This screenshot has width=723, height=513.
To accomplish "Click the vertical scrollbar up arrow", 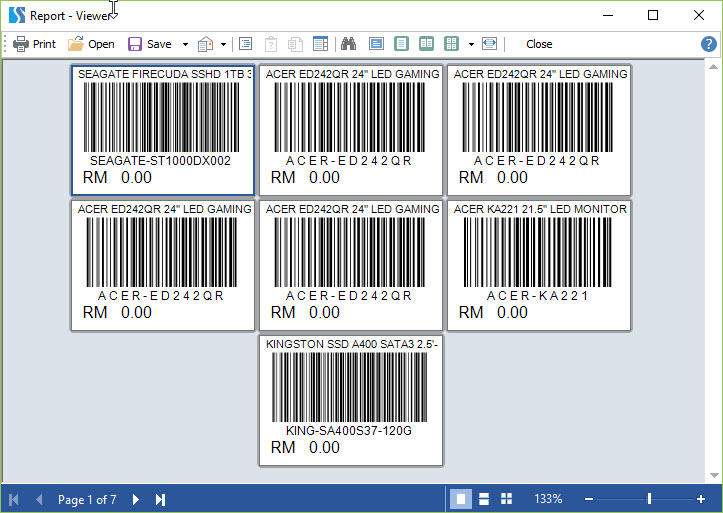I will tap(713, 67).
